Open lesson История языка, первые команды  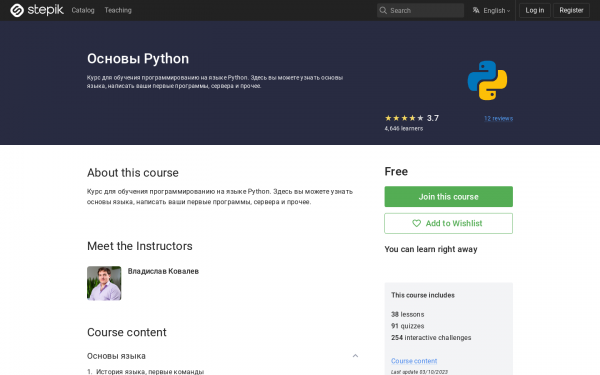tap(150, 372)
